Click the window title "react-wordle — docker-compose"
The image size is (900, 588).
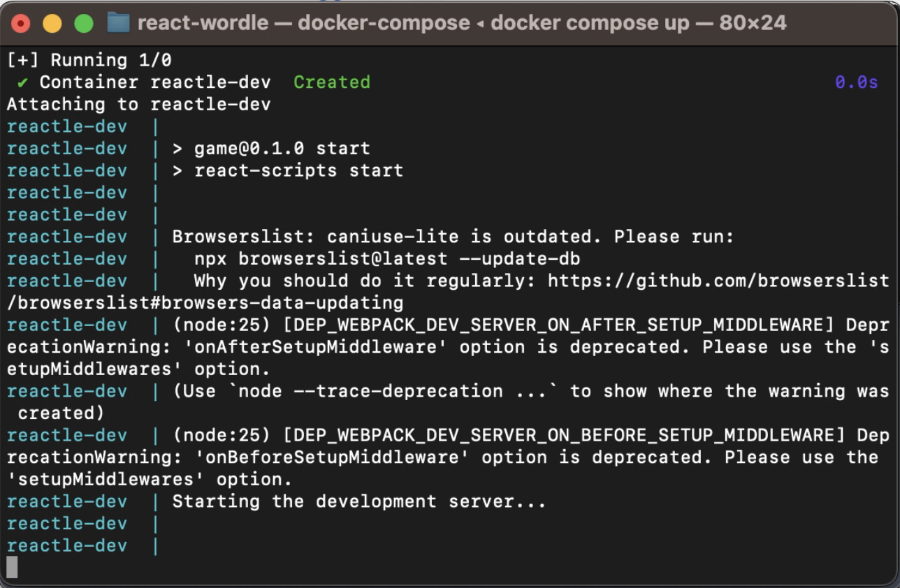tap(303, 23)
